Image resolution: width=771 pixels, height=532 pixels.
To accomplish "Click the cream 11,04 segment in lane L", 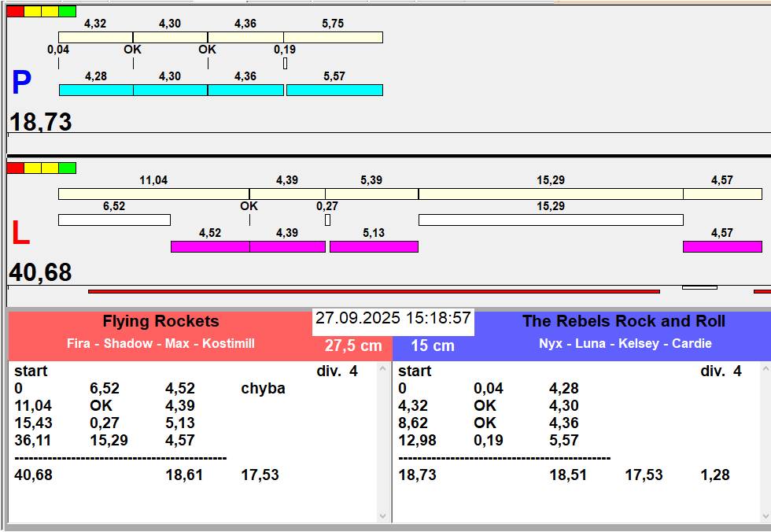I will coord(153,194).
